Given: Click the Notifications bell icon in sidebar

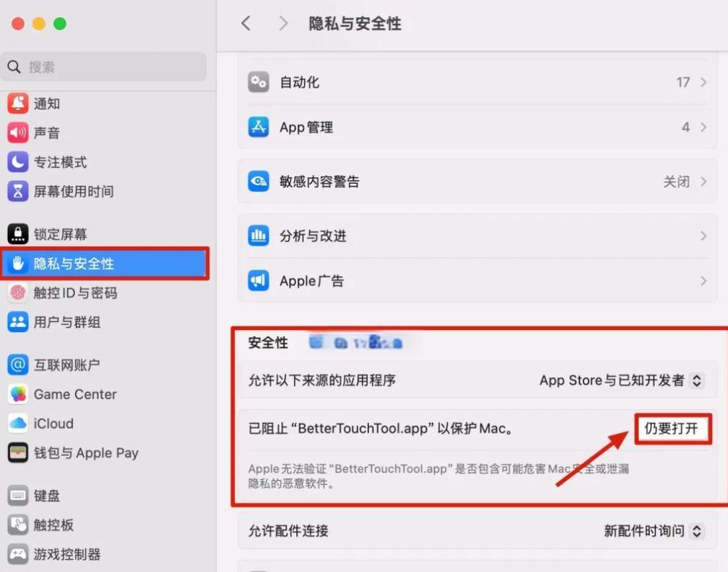Looking at the screenshot, I should click(18, 104).
